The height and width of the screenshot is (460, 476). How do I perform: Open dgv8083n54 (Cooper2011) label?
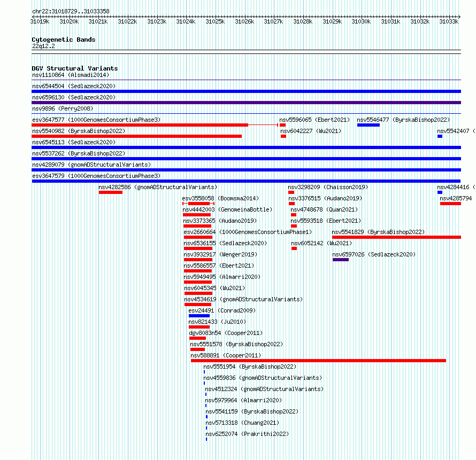coord(226,333)
